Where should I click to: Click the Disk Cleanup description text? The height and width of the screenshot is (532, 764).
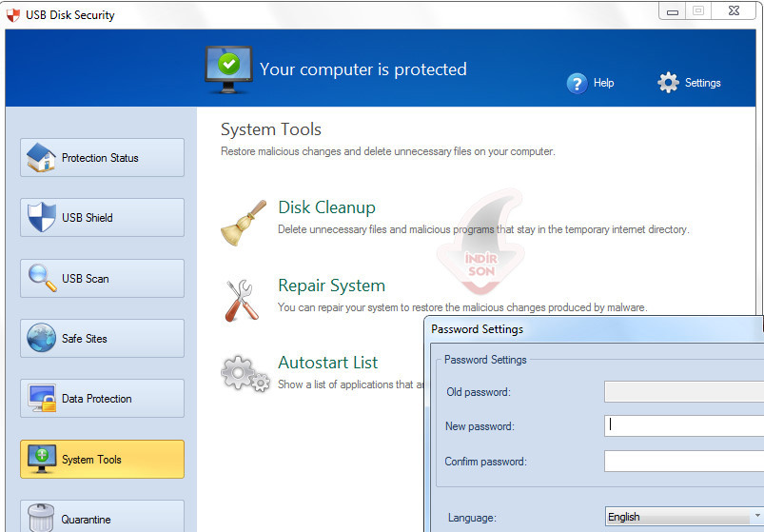coord(483,229)
